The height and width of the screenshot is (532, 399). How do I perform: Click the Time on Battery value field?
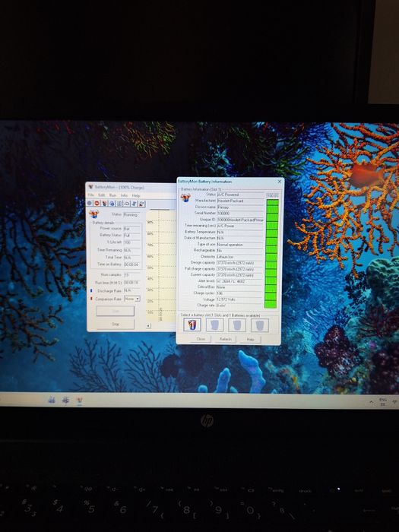pyautogui.click(x=132, y=264)
